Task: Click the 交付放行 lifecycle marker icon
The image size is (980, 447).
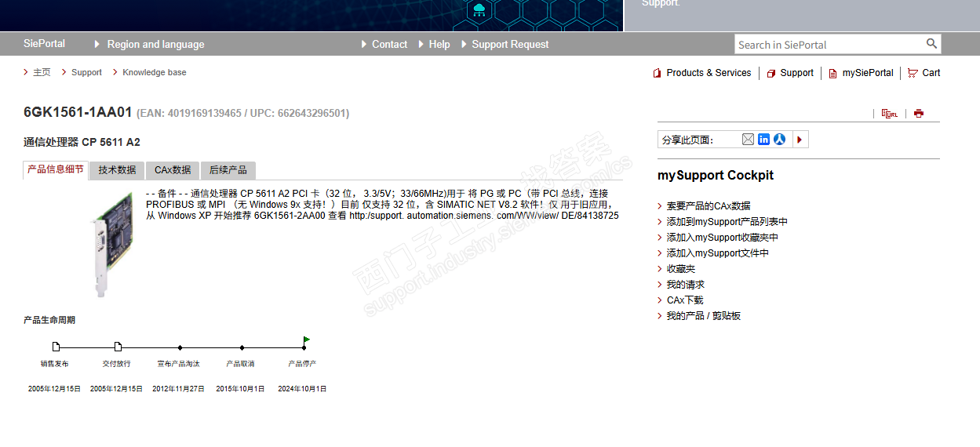Action: 118,347
